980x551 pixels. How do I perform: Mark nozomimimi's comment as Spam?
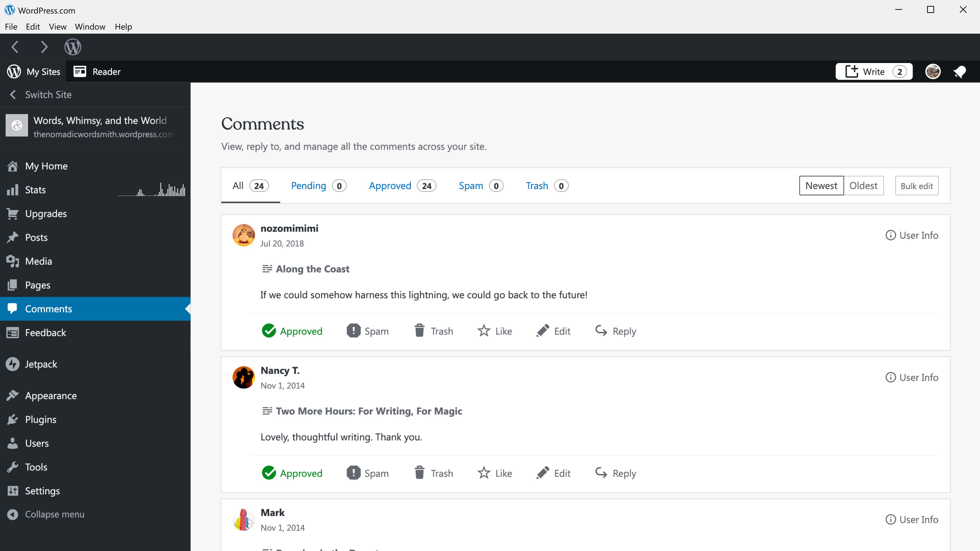click(367, 331)
